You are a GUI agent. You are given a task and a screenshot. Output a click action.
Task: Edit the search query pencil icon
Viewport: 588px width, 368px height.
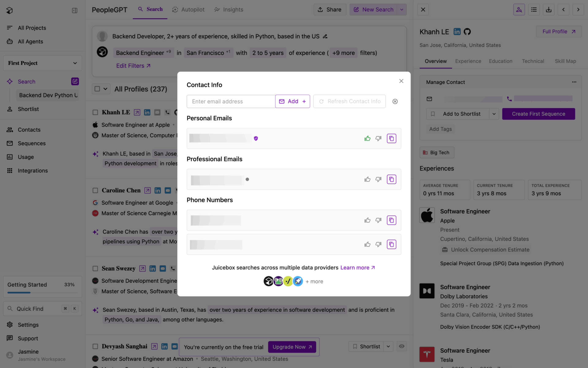(325, 36)
